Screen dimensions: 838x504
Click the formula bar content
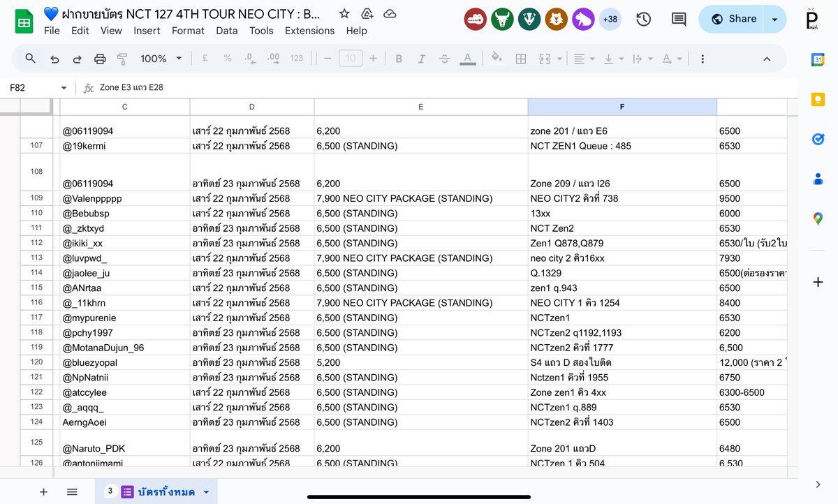(131, 87)
